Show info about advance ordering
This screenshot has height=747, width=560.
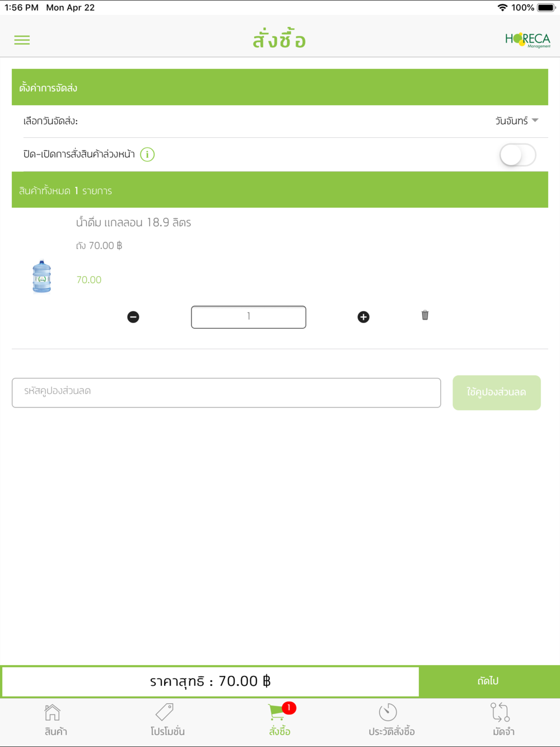pos(147,155)
